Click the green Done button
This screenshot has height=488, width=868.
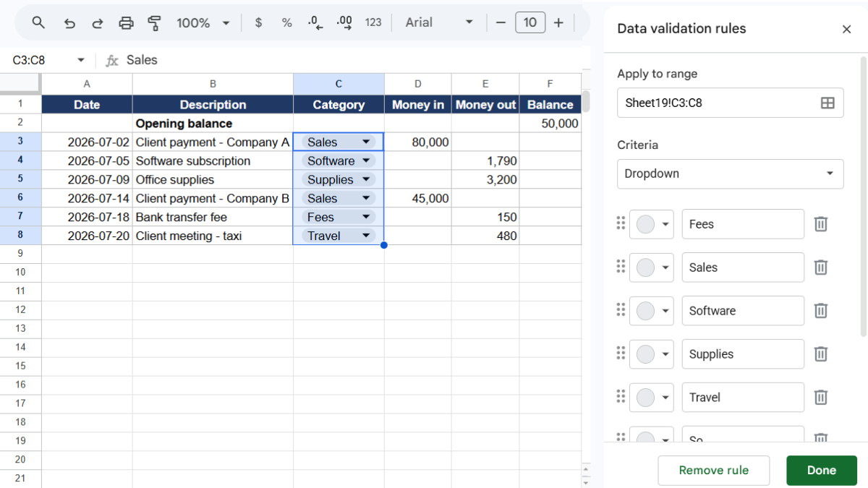(x=822, y=471)
